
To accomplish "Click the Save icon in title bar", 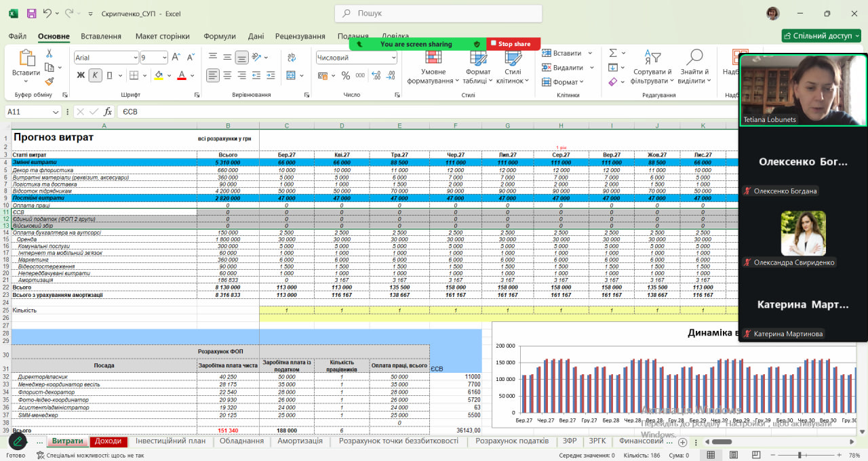I will [31, 14].
